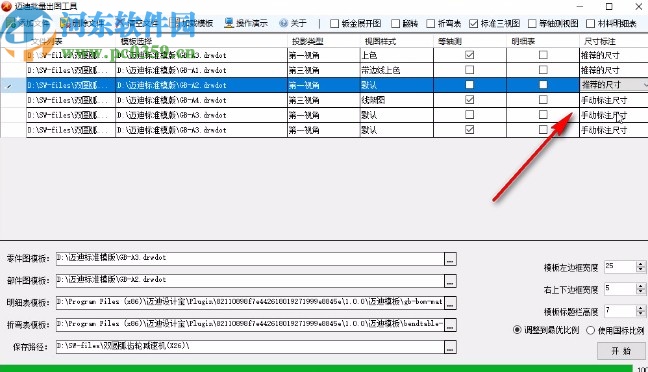Click the row selector of the highlighted row
The height and width of the screenshot is (372, 648).
(13, 86)
